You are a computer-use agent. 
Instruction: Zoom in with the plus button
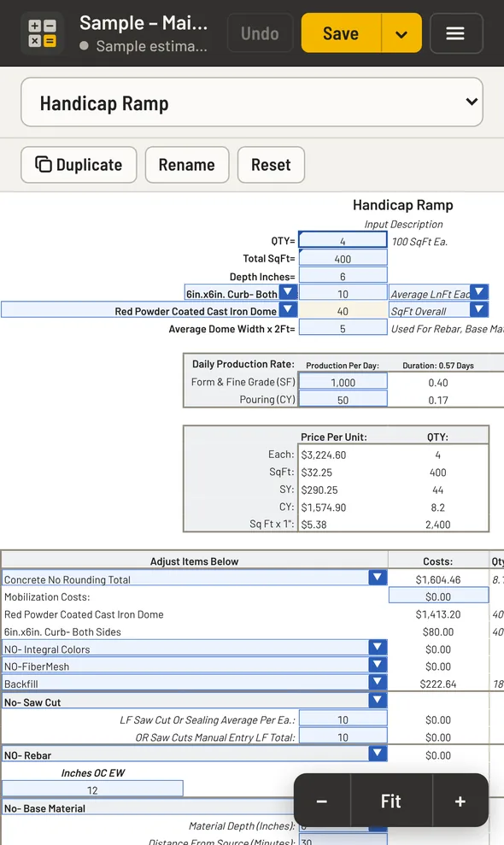click(460, 801)
